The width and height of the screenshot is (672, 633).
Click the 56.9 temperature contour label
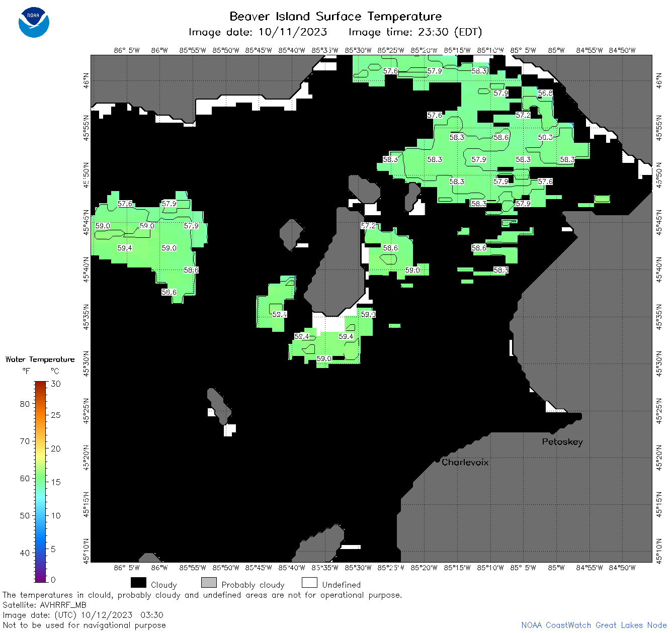(x=545, y=93)
